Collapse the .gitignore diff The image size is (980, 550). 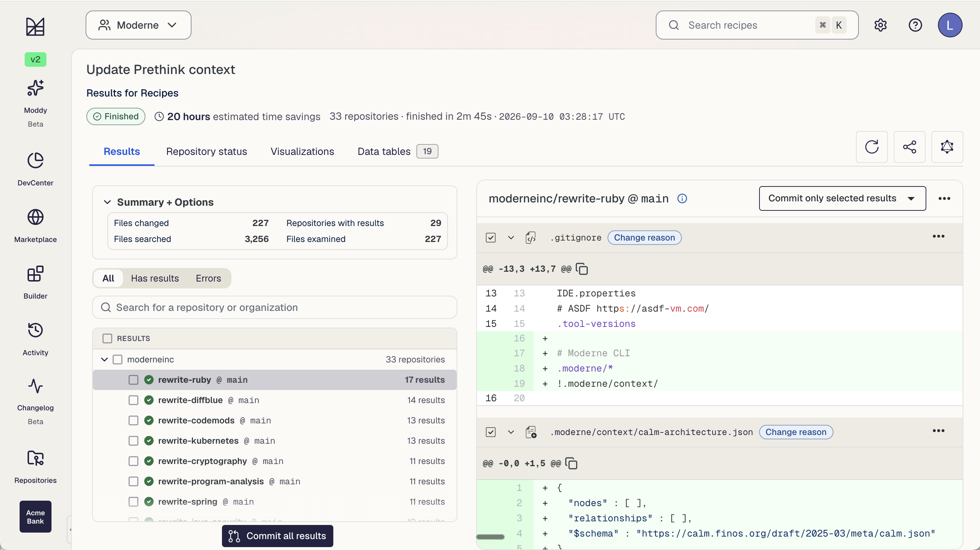pos(511,238)
